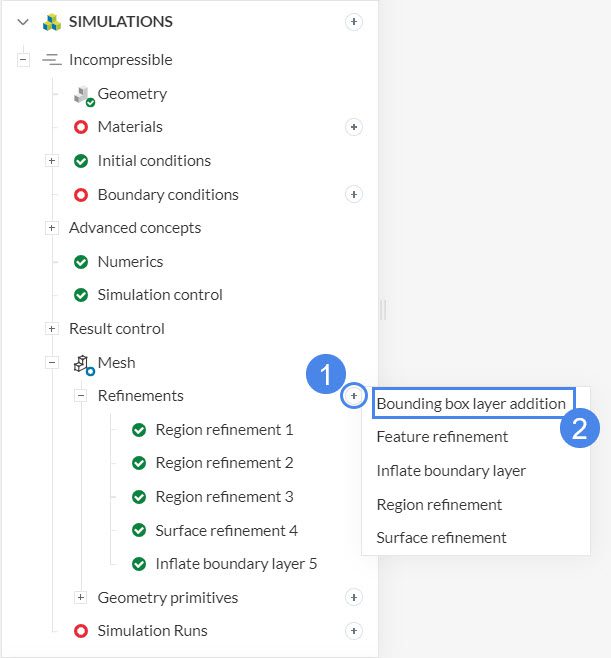This screenshot has height=658, width=611.
Task: Open Region refinement 2 item
Action: click(224, 463)
